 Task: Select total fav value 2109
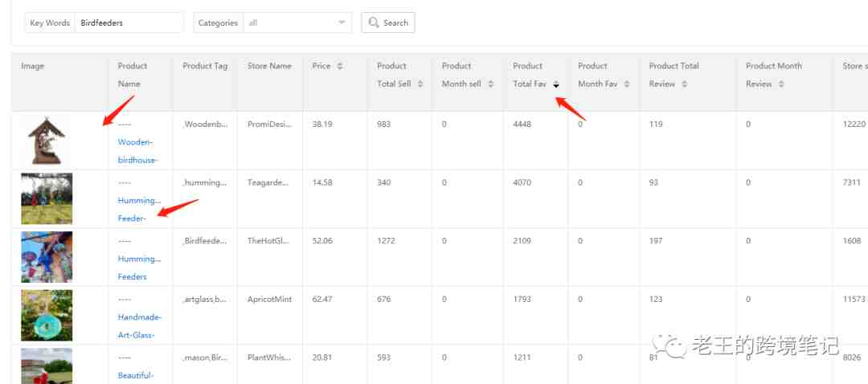coord(522,241)
